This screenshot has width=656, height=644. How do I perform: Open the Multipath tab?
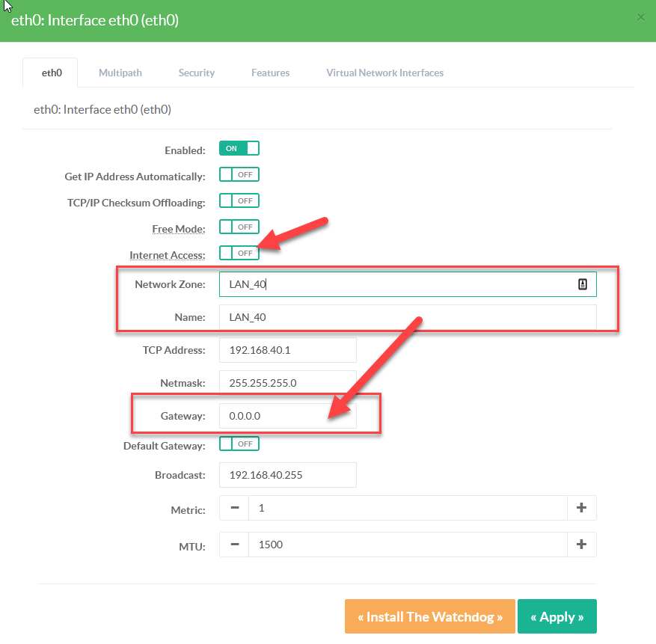tap(120, 73)
